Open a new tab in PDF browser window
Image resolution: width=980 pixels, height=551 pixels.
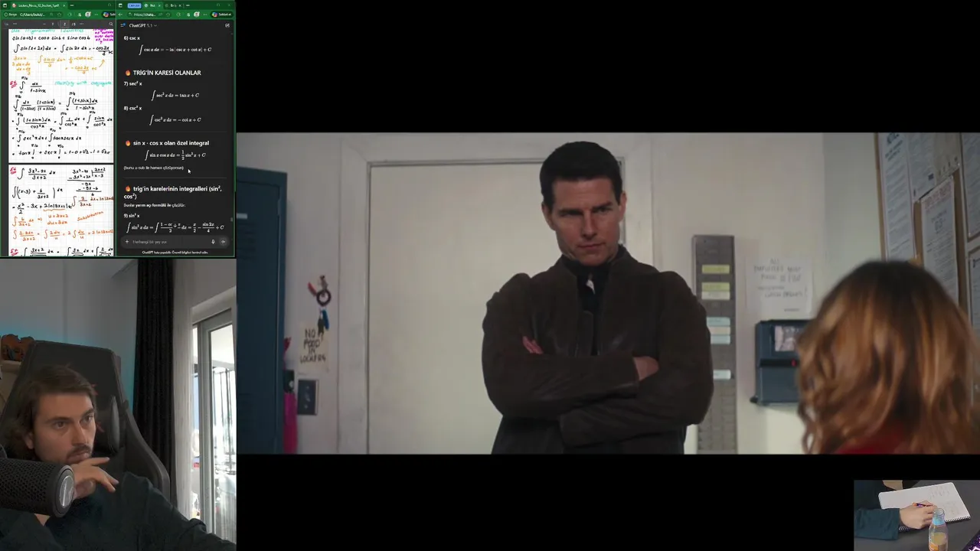[x=72, y=5]
